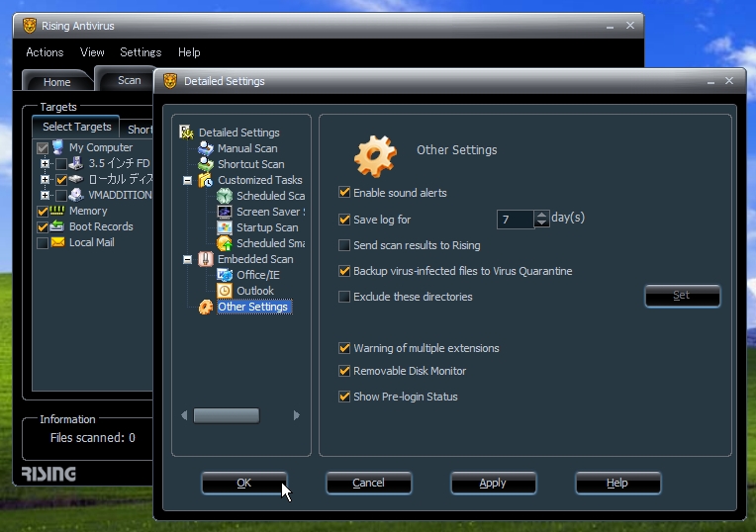Toggle Removable Disk Monitor checkbox

344,371
